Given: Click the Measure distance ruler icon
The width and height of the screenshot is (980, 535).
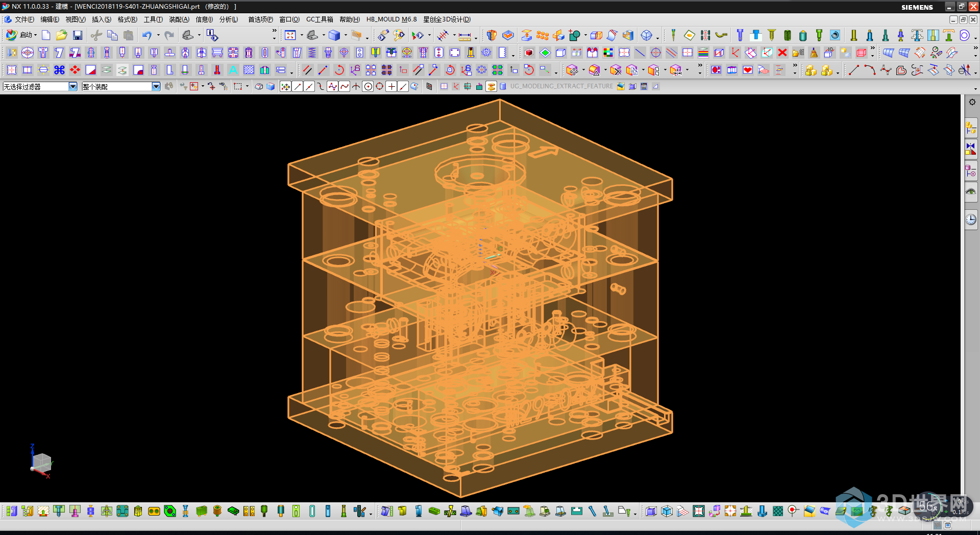Looking at the screenshot, I should pyautogui.click(x=464, y=36).
